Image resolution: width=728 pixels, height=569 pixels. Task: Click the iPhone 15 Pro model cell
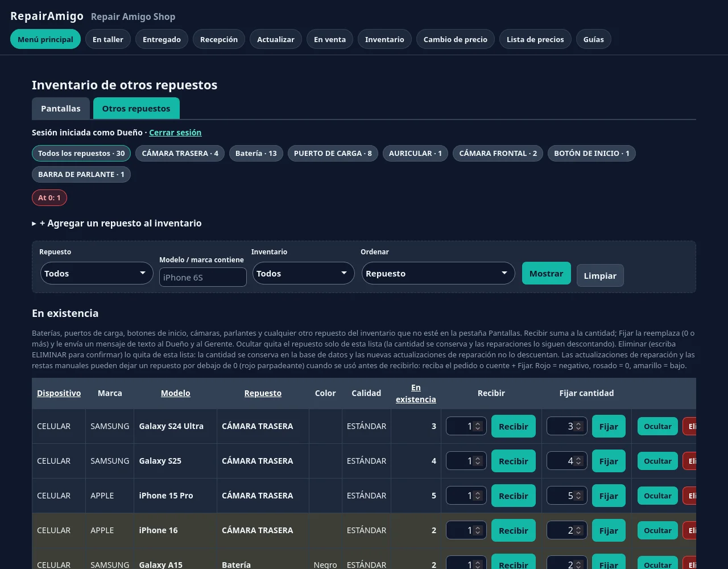(175, 496)
